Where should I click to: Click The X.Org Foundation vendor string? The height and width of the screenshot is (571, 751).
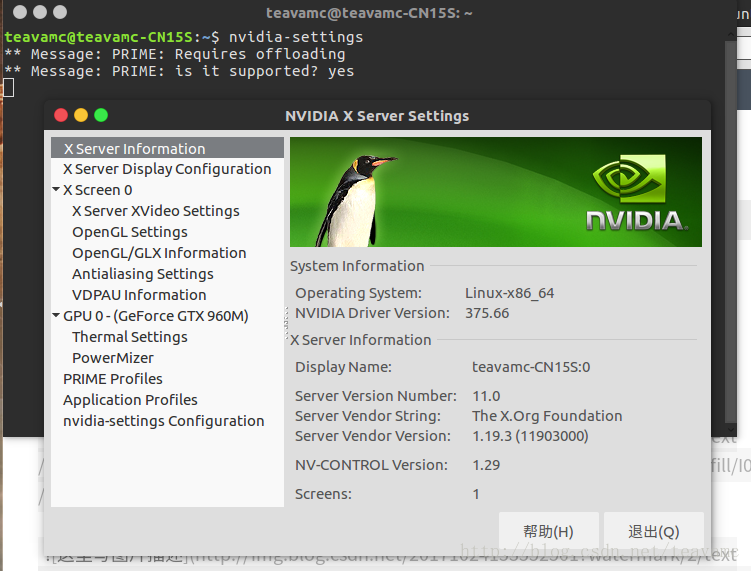547,416
